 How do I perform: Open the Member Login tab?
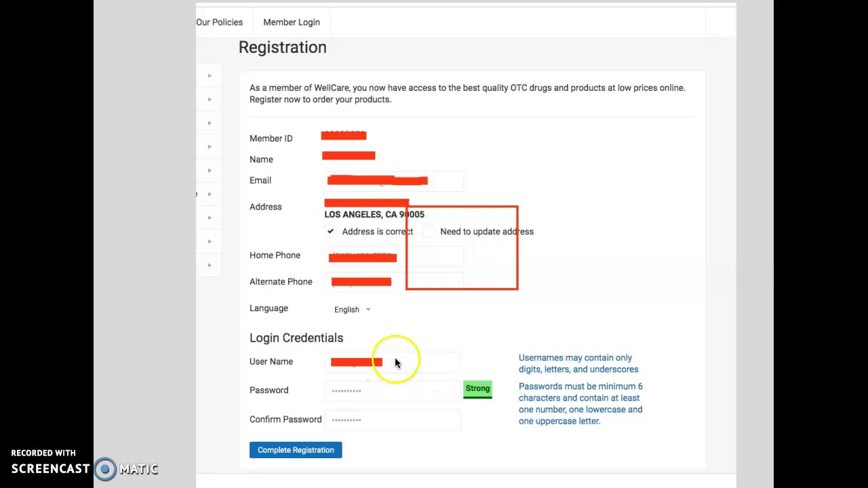(x=292, y=22)
